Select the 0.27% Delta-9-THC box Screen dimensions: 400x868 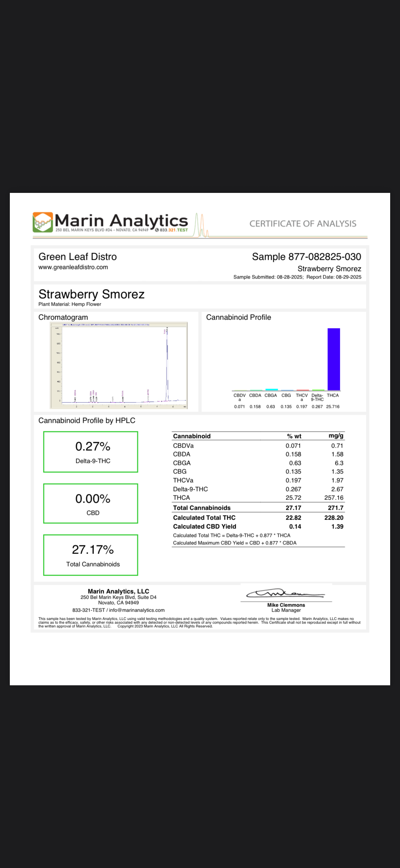point(91,452)
